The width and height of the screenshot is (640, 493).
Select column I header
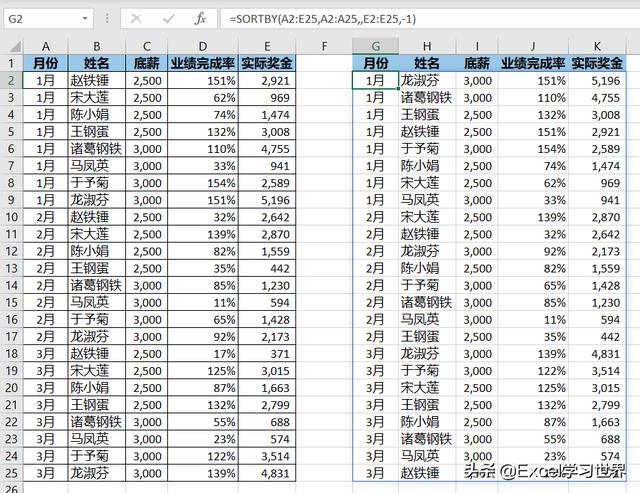coord(477,47)
